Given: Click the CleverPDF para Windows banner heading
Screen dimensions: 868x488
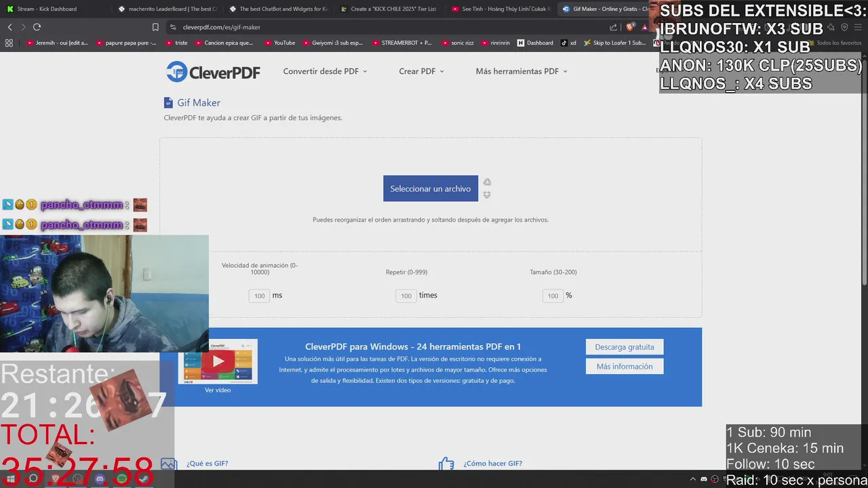Looking at the screenshot, I should pyautogui.click(x=413, y=346).
